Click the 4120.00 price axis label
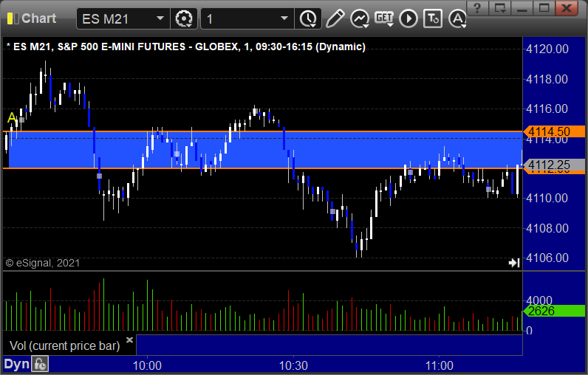This screenshot has width=588, height=375. coord(547,49)
